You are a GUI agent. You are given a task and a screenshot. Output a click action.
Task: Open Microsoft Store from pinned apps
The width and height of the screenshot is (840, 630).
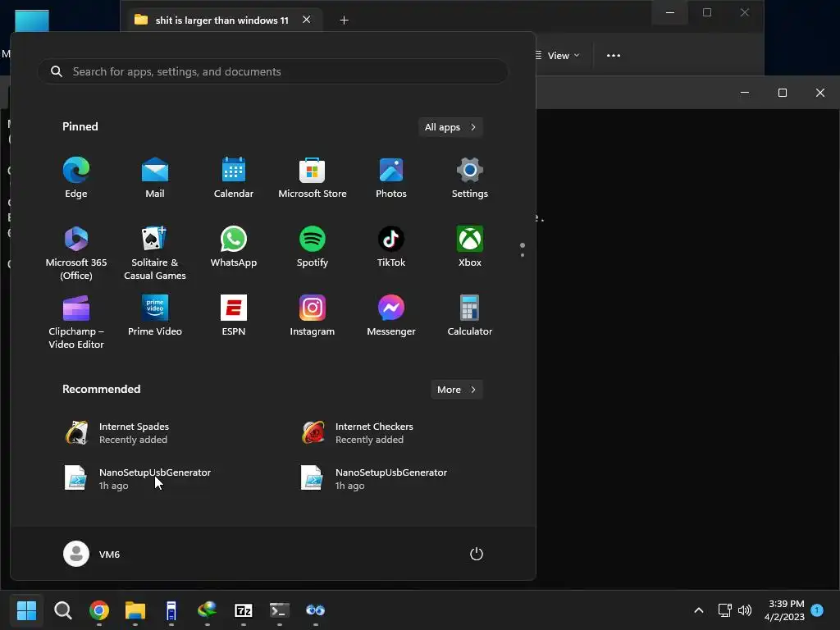click(x=313, y=178)
